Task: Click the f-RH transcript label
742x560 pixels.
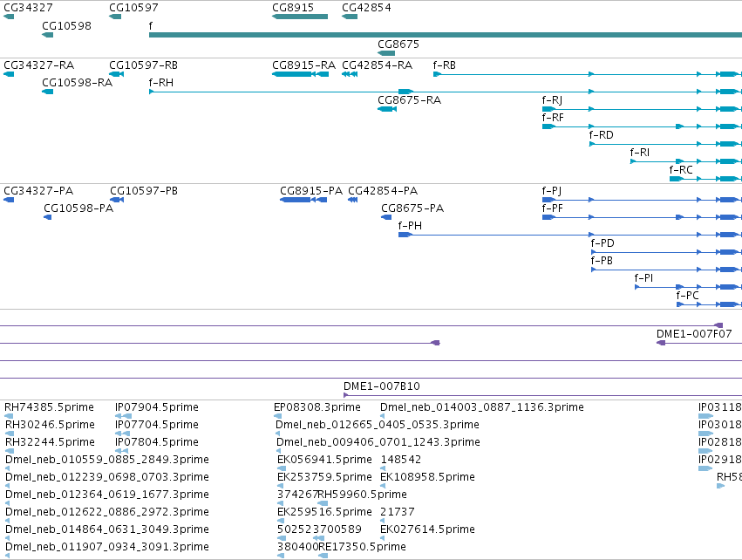Action: click(161, 82)
